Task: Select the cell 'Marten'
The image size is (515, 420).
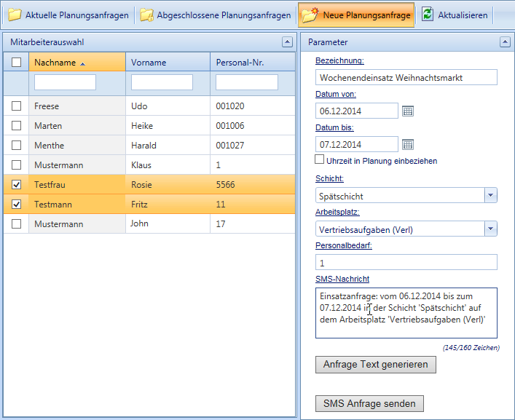Action: pyautogui.click(x=77, y=126)
